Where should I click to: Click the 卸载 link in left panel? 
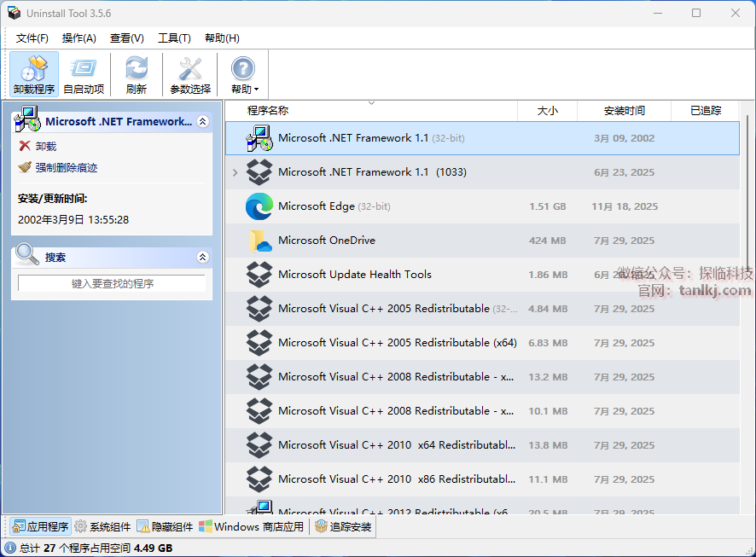pos(46,146)
